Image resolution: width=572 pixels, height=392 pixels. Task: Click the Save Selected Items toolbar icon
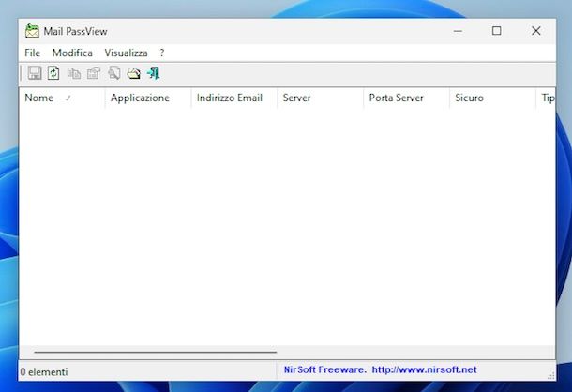(35, 73)
